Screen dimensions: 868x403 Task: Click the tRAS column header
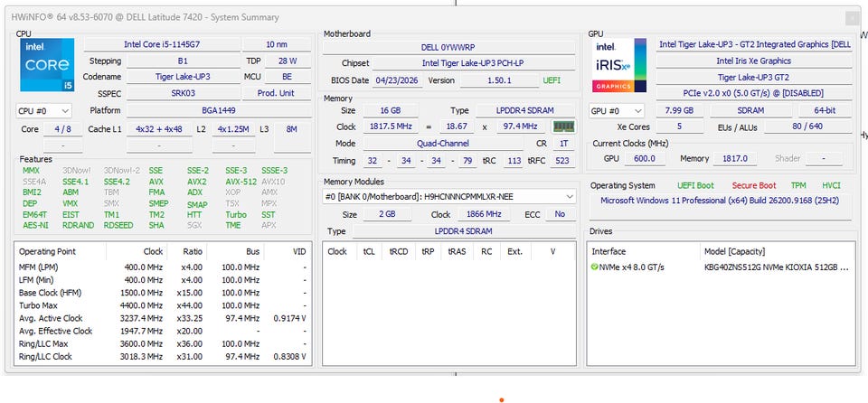point(457,251)
